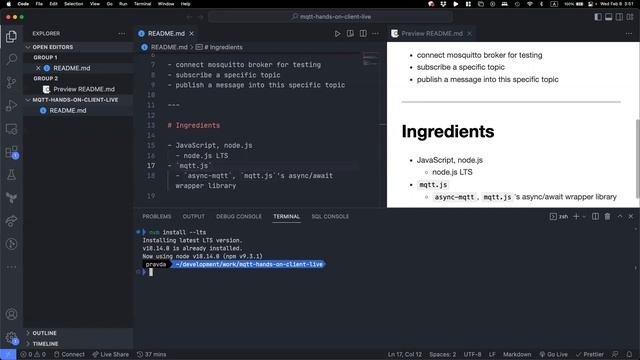Image resolution: width=640 pixels, height=360 pixels.
Task: Open Customize Layout icon in title bar
Action: [630, 17]
